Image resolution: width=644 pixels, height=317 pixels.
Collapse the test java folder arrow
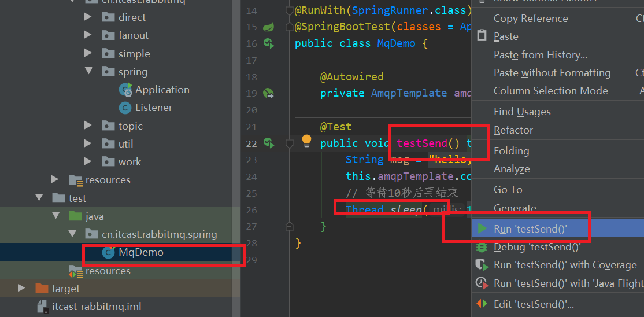point(55,216)
